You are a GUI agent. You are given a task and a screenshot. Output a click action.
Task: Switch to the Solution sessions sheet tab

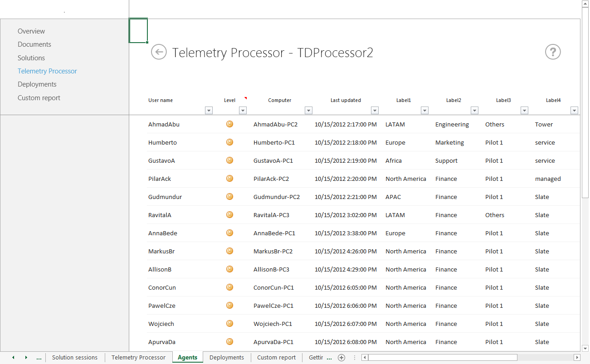click(x=75, y=357)
